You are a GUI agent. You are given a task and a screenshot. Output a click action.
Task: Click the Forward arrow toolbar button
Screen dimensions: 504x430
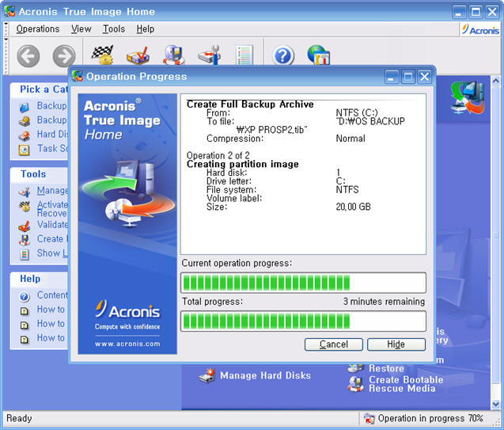point(64,56)
